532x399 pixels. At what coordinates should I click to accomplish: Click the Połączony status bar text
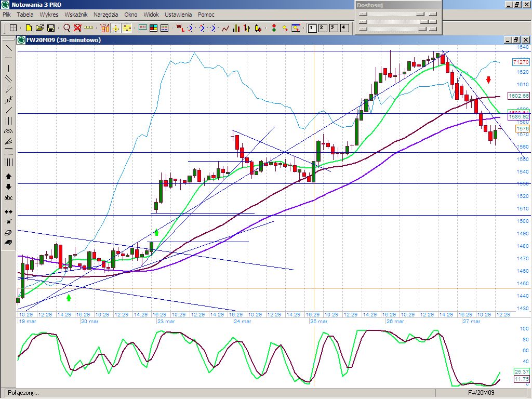pos(23,393)
